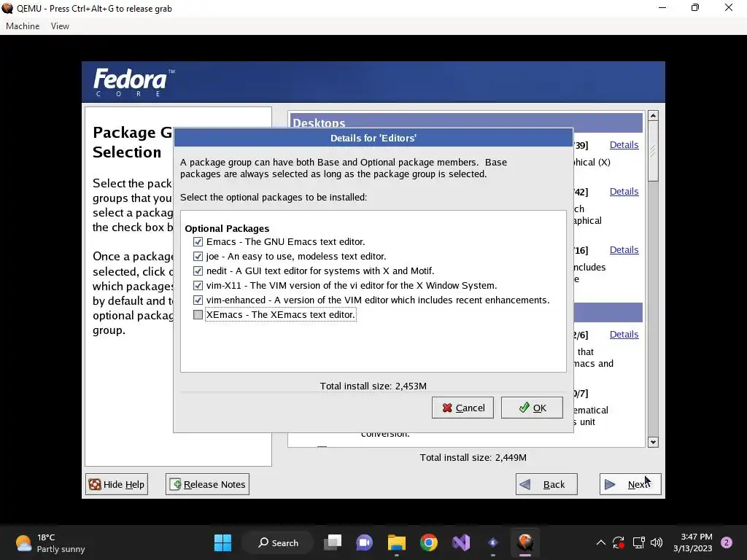Click the package list vertical scrollbar thumb
This screenshot has height=560, width=747.
pyautogui.click(x=653, y=151)
